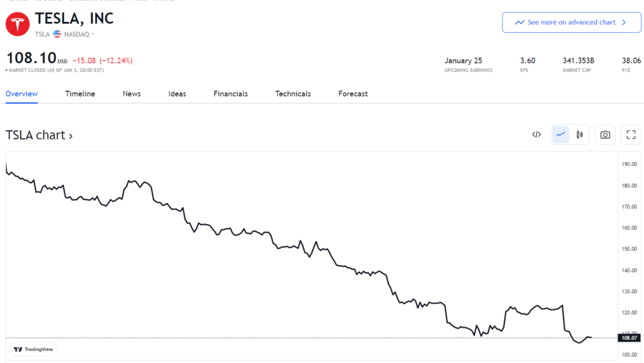Click the embed code icon

click(x=536, y=135)
